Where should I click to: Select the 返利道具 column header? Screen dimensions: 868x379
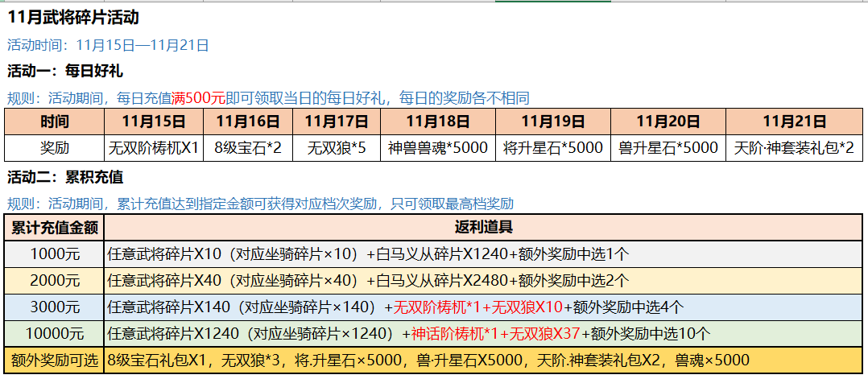point(484,228)
